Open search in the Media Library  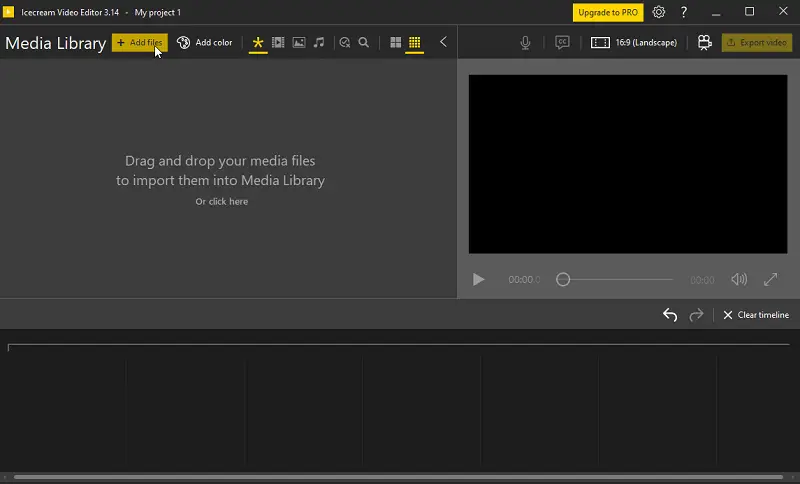pyautogui.click(x=364, y=42)
